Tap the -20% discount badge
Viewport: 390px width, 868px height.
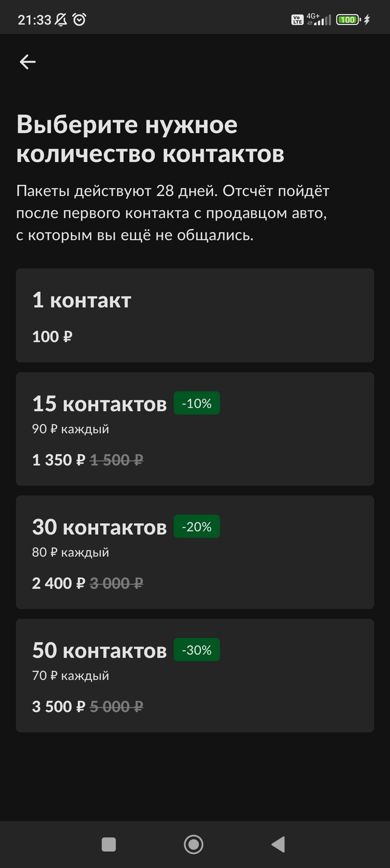tap(197, 527)
